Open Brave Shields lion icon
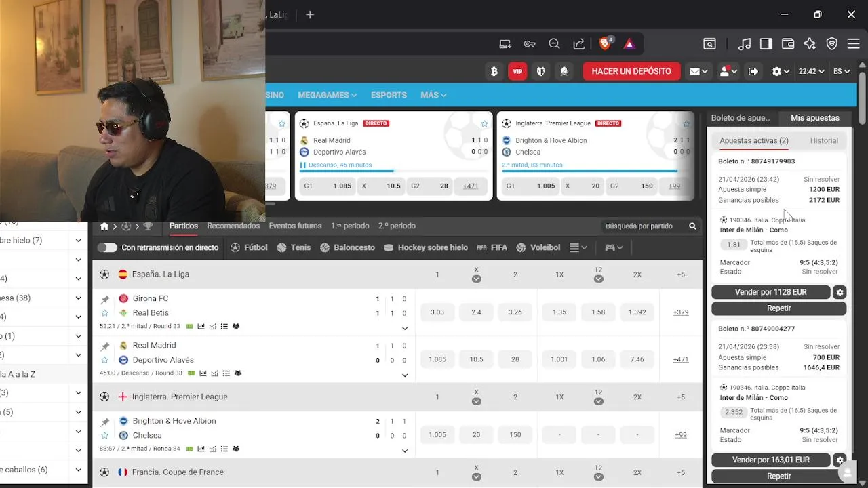This screenshot has width=868, height=488. coord(606,44)
